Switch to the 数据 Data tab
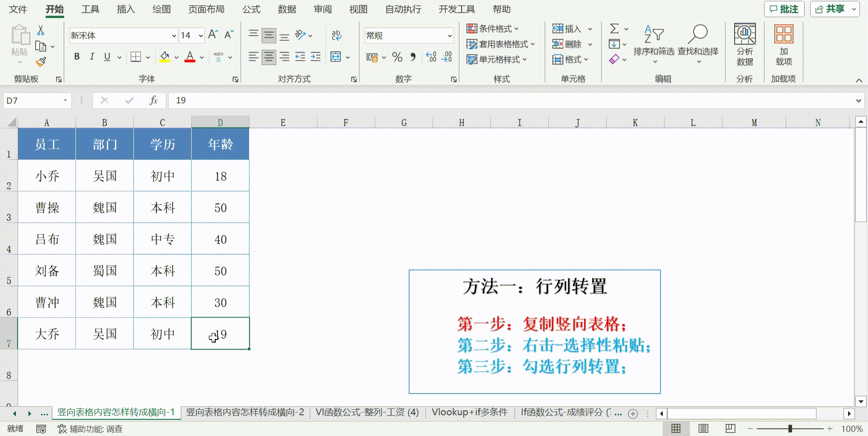The image size is (868, 436). tap(287, 9)
